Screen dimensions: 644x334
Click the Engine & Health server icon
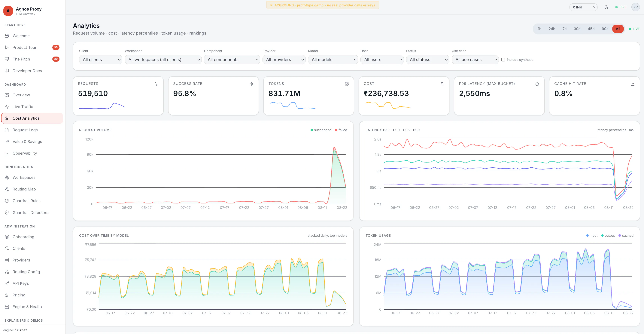[7, 307]
